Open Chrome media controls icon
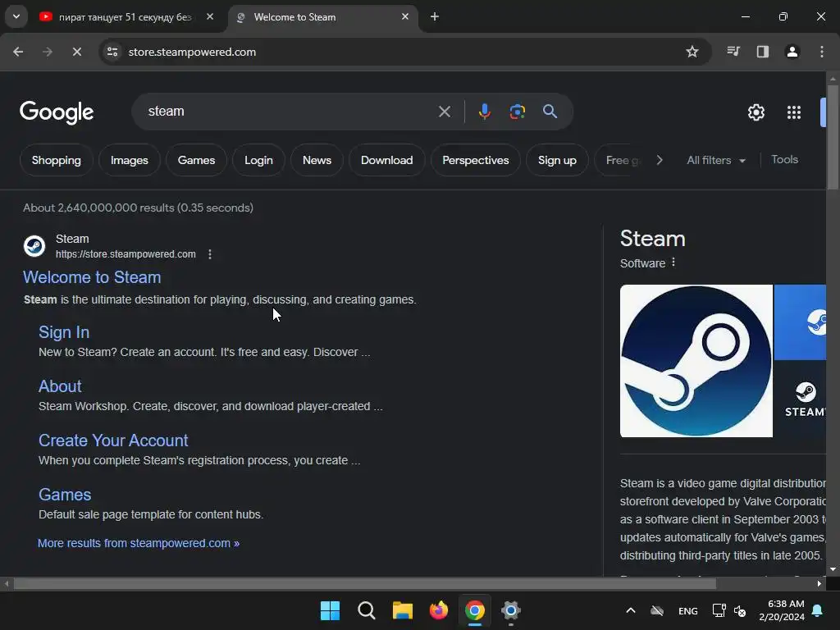 [733, 52]
